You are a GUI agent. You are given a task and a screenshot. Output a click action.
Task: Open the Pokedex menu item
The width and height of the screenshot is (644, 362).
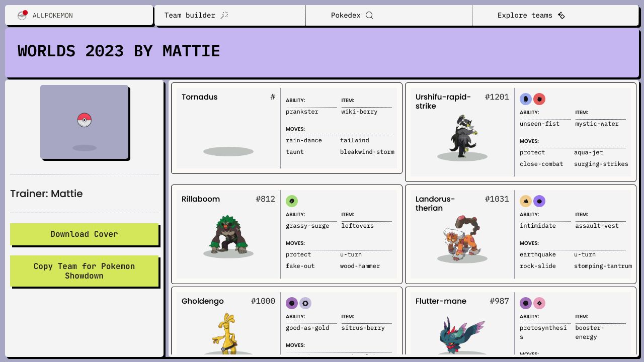click(x=346, y=16)
